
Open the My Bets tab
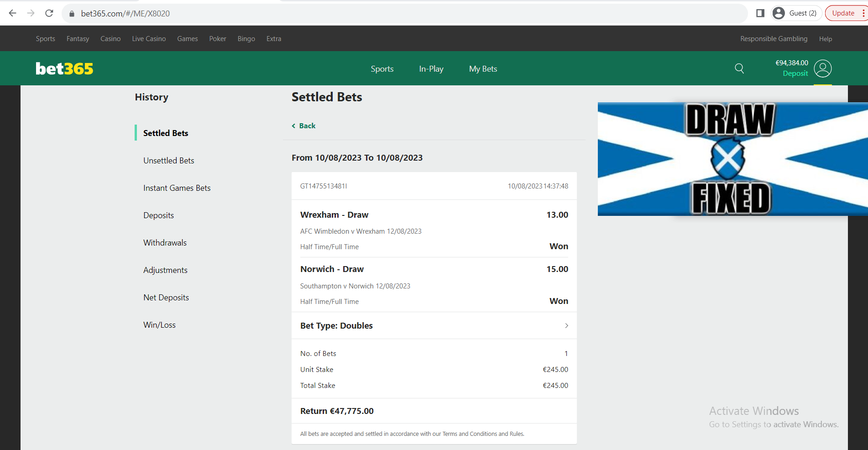pos(483,69)
